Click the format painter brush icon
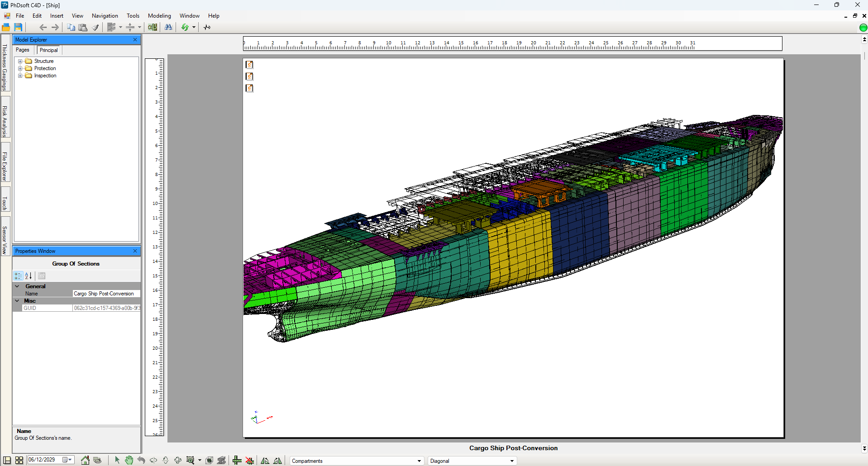Image resolution: width=868 pixels, height=466 pixels. click(x=95, y=27)
